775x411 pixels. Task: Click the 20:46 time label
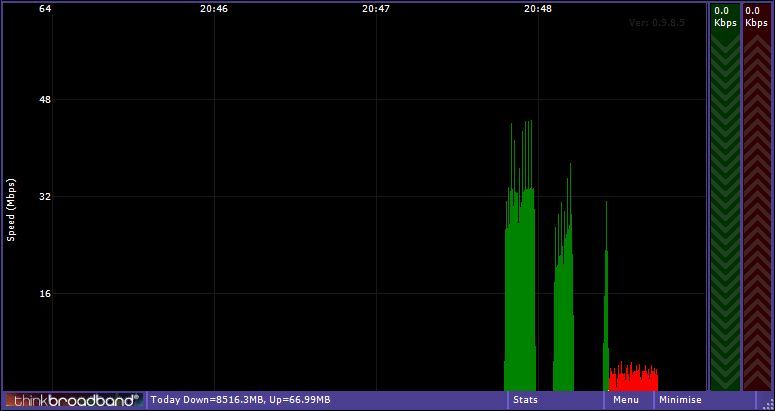click(x=214, y=8)
